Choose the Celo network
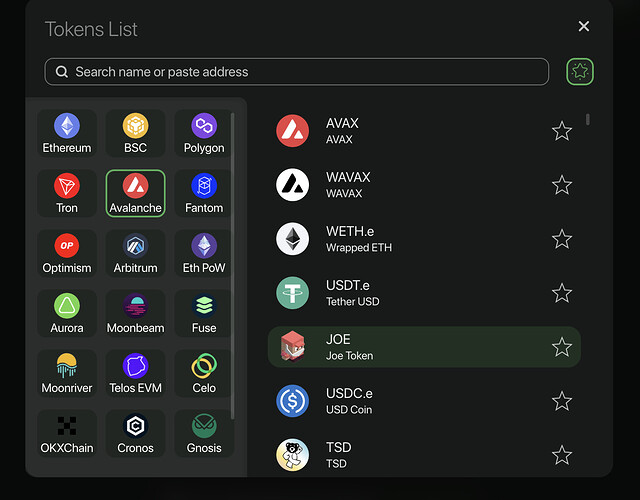 (x=204, y=373)
